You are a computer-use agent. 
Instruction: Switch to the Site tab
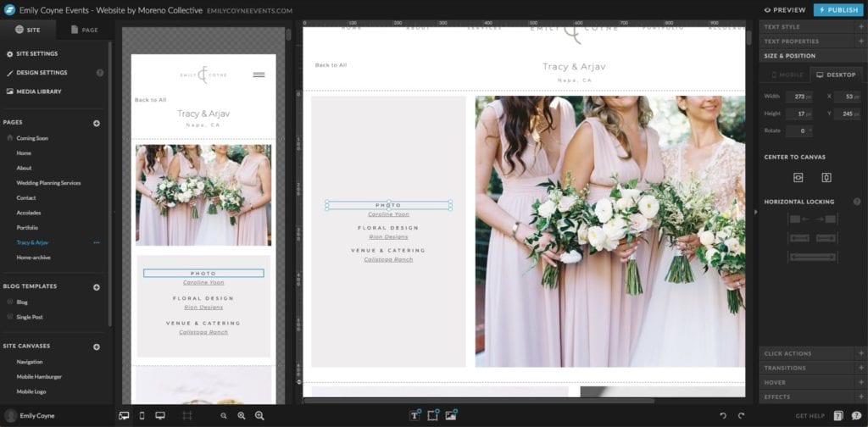pyautogui.click(x=28, y=30)
